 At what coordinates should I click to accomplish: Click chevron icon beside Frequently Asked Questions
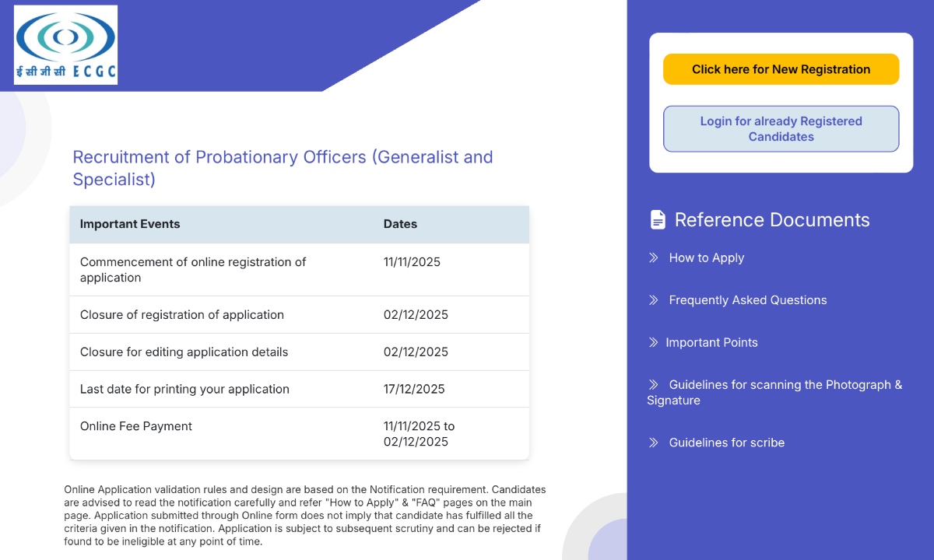click(x=654, y=300)
